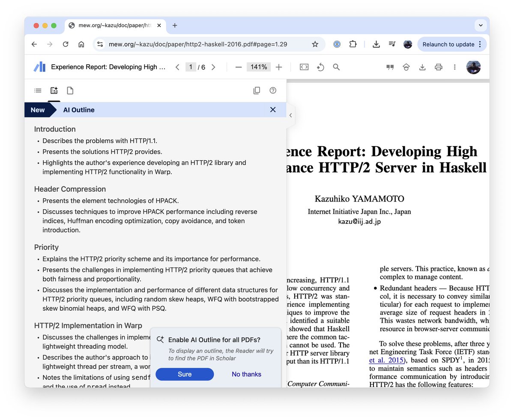Click the Relaunch to update button
The width and height of the screenshot is (514, 420).
coord(448,44)
